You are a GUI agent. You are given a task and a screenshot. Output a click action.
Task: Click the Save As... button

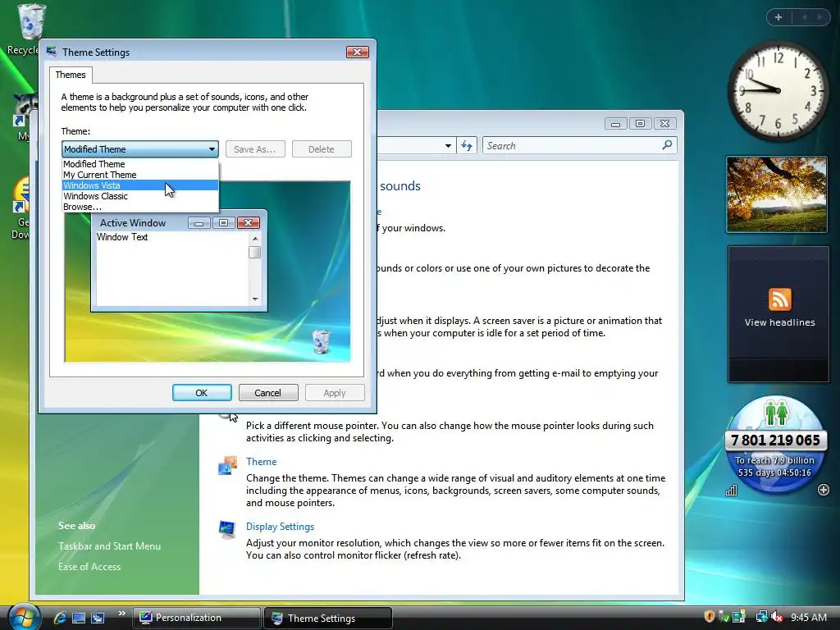255,149
